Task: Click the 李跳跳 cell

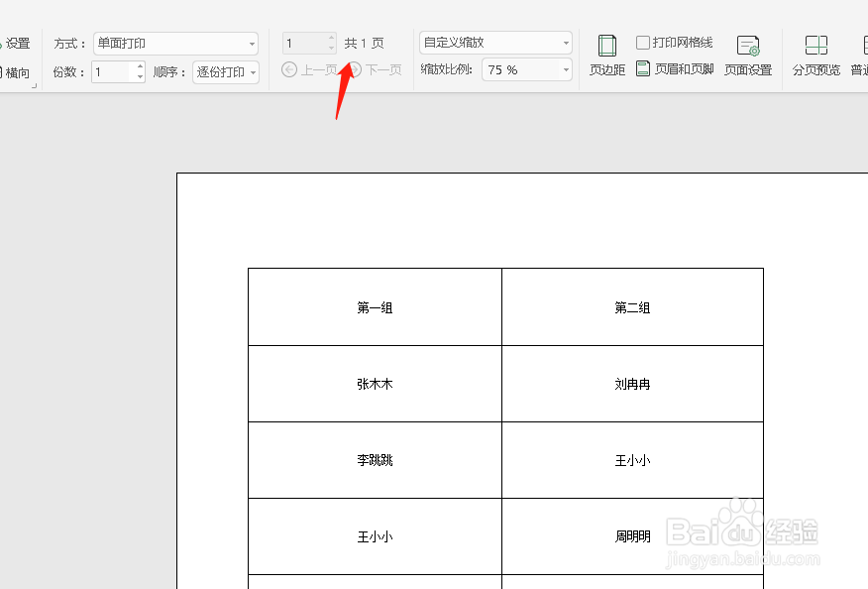Action: click(x=375, y=460)
